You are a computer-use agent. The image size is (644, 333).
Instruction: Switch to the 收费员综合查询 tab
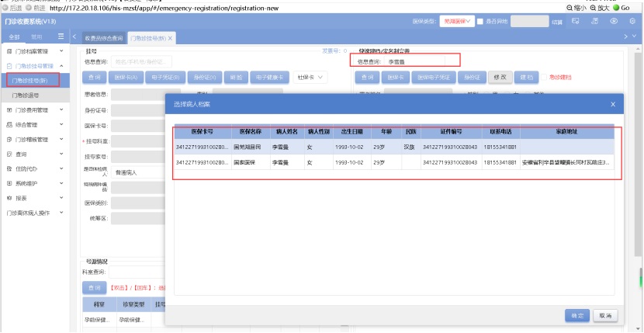[104, 38]
